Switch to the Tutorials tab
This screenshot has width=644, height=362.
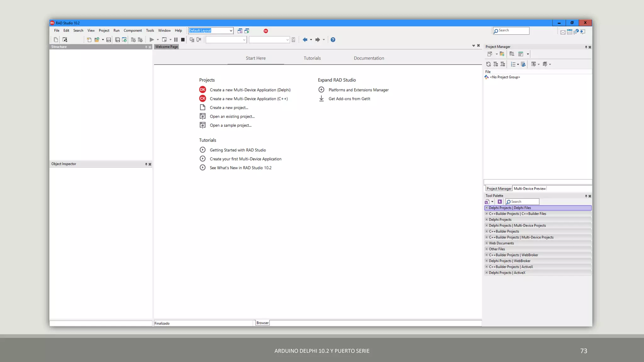312,58
